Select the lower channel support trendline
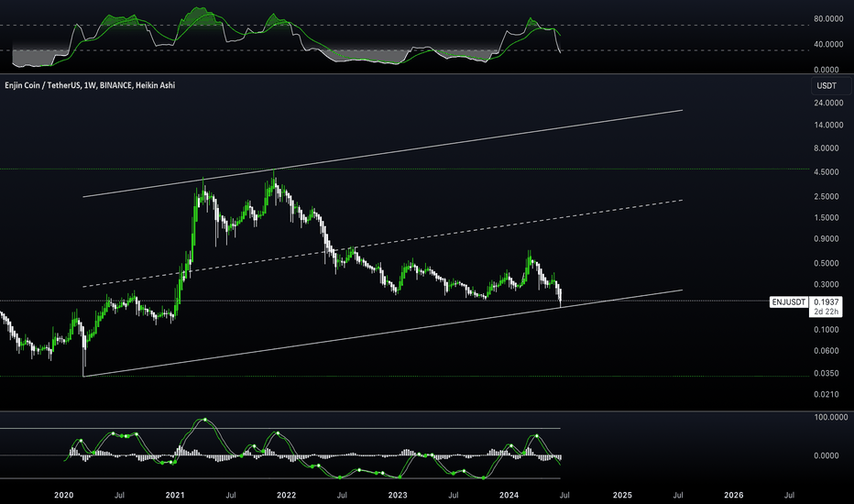Viewport: 854px width, 504px height. pos(381,334)
